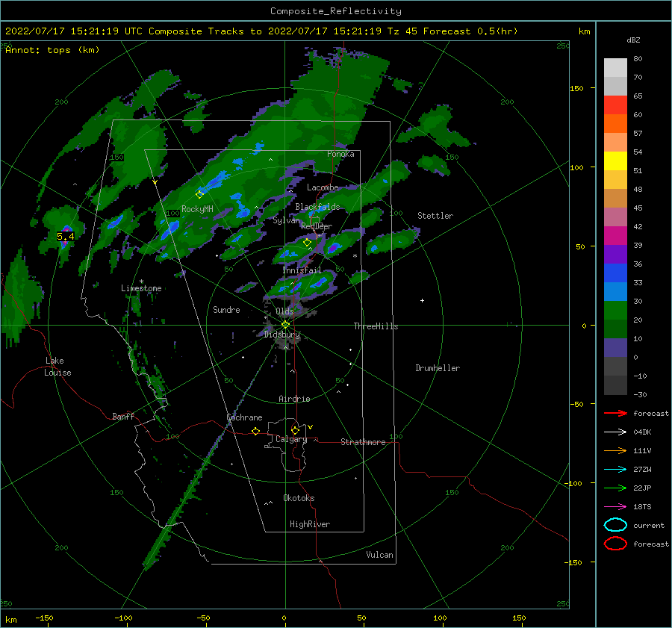
Task: Select the 10 dBZ indigo swatch
Action: point(615,347)
